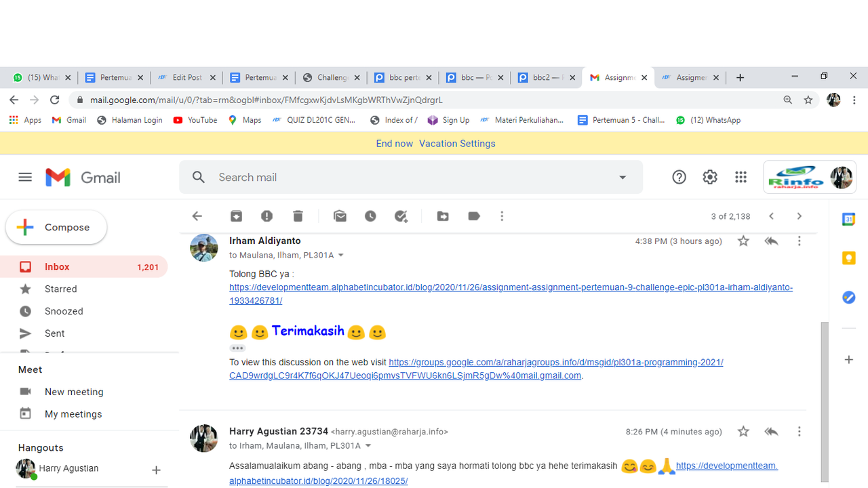The image size is (868, 488).
Task: Go to newer conversation arrow
Action: tap(771, 216)
